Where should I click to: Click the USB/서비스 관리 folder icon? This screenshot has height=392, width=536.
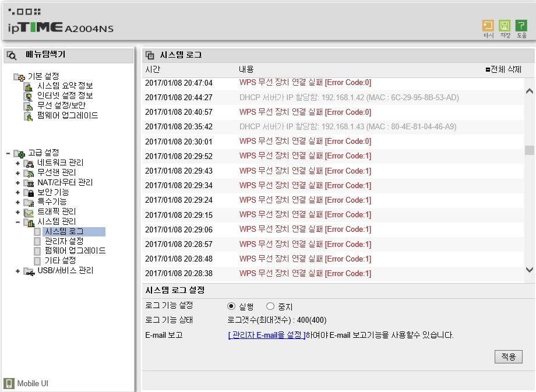(x=29, y=271)
